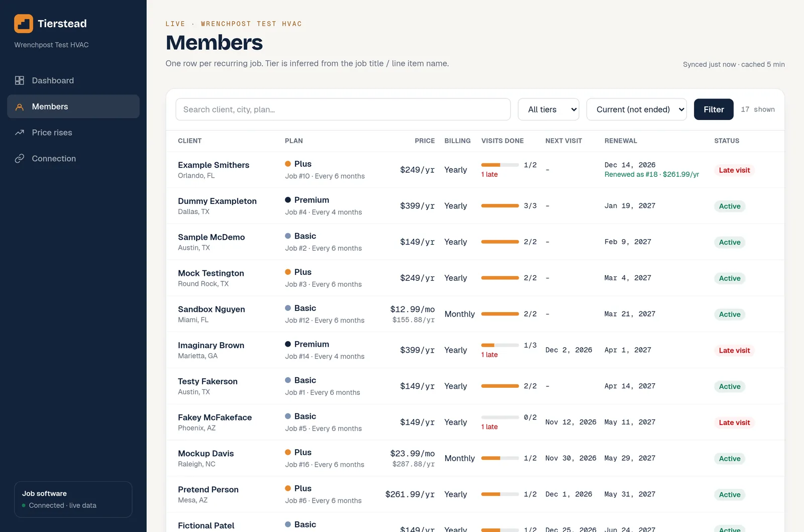
Task: Go to the Members section
Action: (73, 107)
